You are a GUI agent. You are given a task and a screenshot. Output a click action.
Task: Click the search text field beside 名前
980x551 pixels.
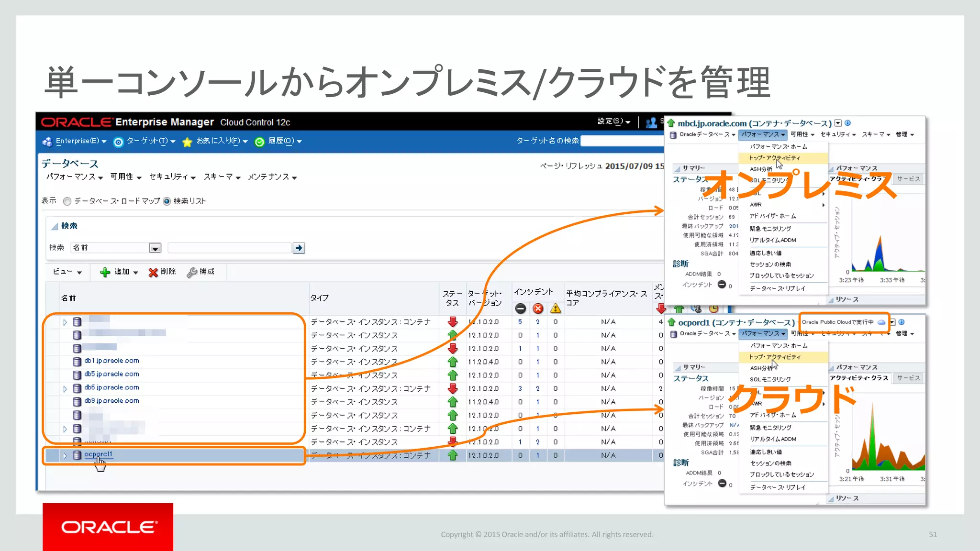230,248
